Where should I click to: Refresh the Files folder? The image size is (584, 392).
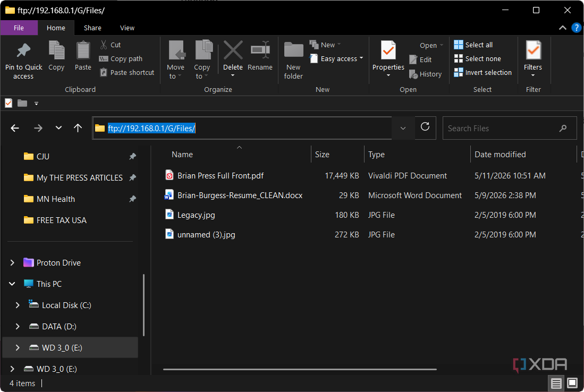pos(425,127)
